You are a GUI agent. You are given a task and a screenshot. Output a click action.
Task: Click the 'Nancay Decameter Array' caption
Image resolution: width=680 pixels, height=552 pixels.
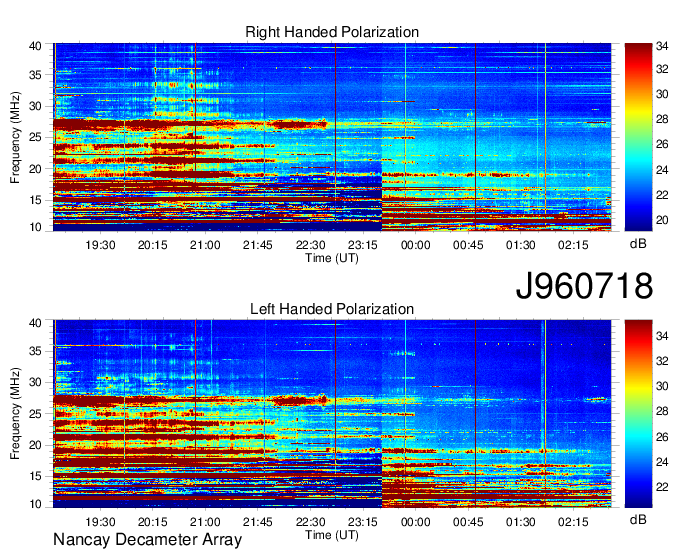(147, 540)
